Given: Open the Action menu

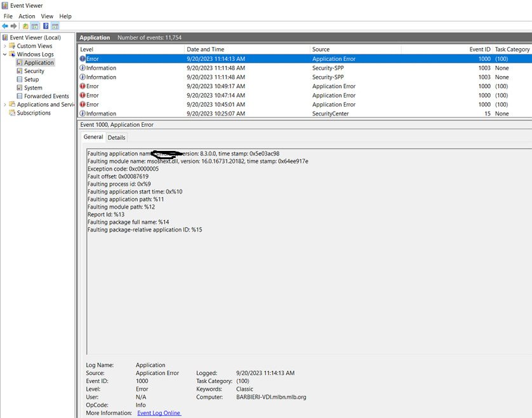Looking at the screenshot, I should coord(27,16).
